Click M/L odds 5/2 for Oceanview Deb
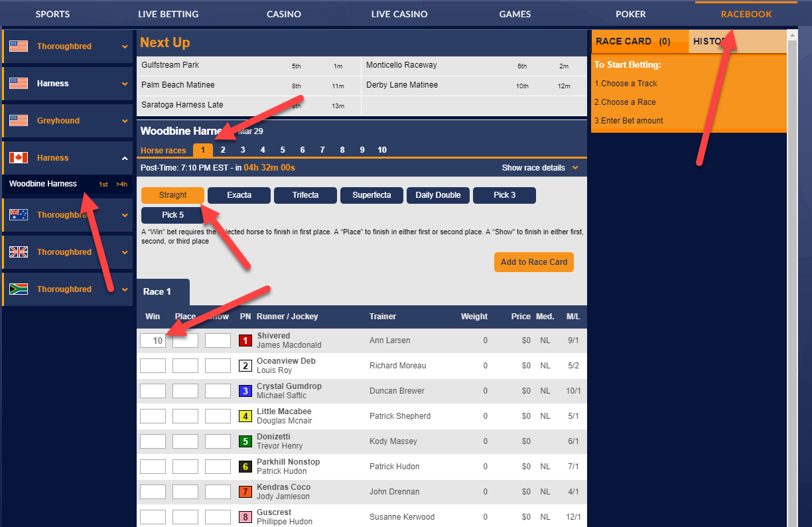The image size is (812, 527). click(574, 366)
